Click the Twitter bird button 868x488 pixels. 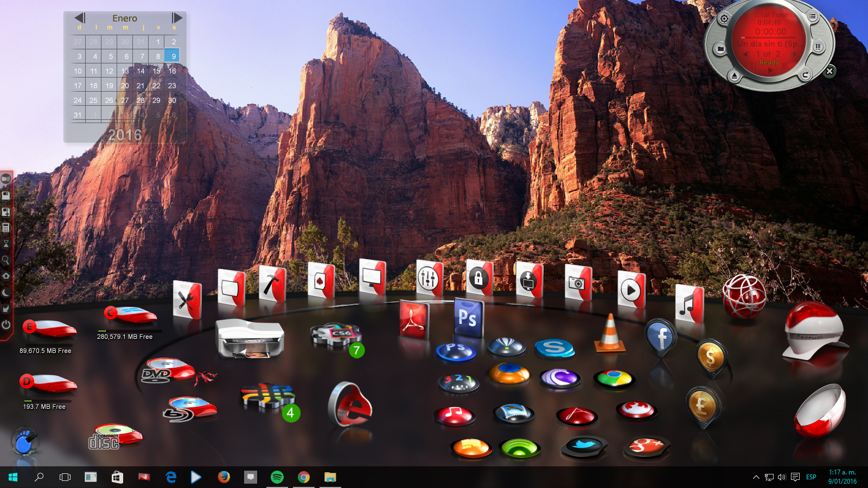click(x=584, y=446)
